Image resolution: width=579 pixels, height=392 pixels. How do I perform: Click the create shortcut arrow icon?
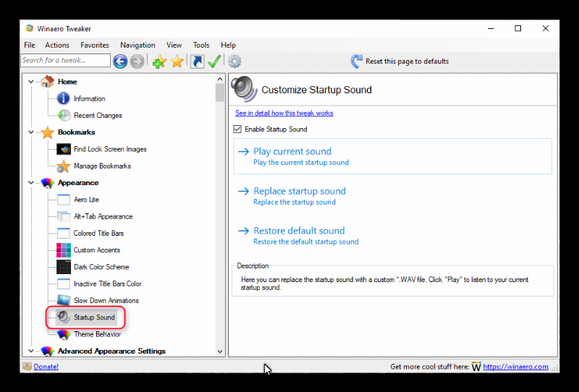(197, 61)
